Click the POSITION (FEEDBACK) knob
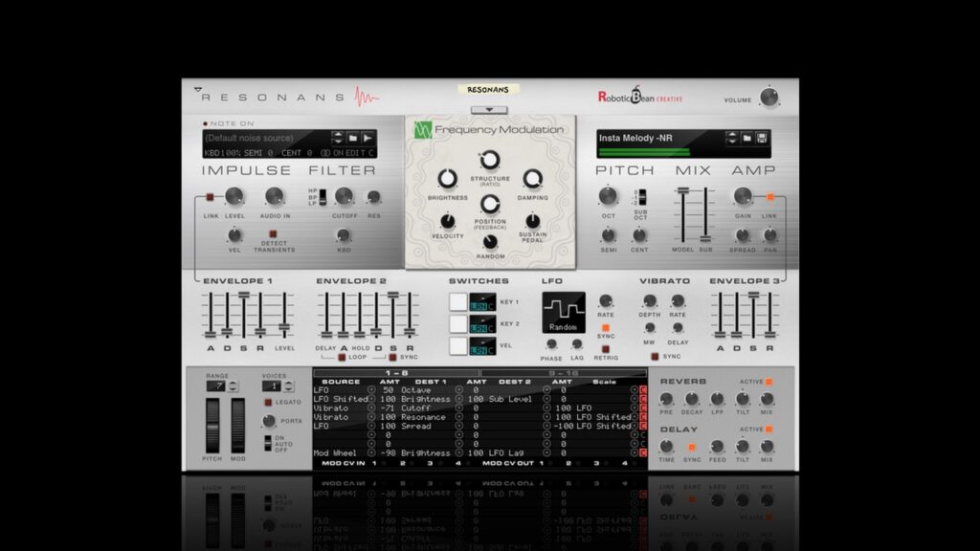This screenshot has height=551, width=980. [489, 204]
